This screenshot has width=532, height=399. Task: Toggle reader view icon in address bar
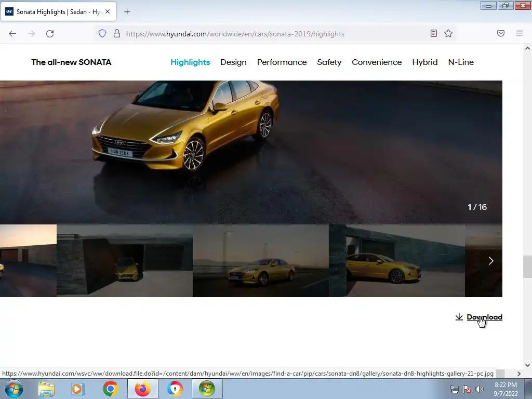pos(434,33)
